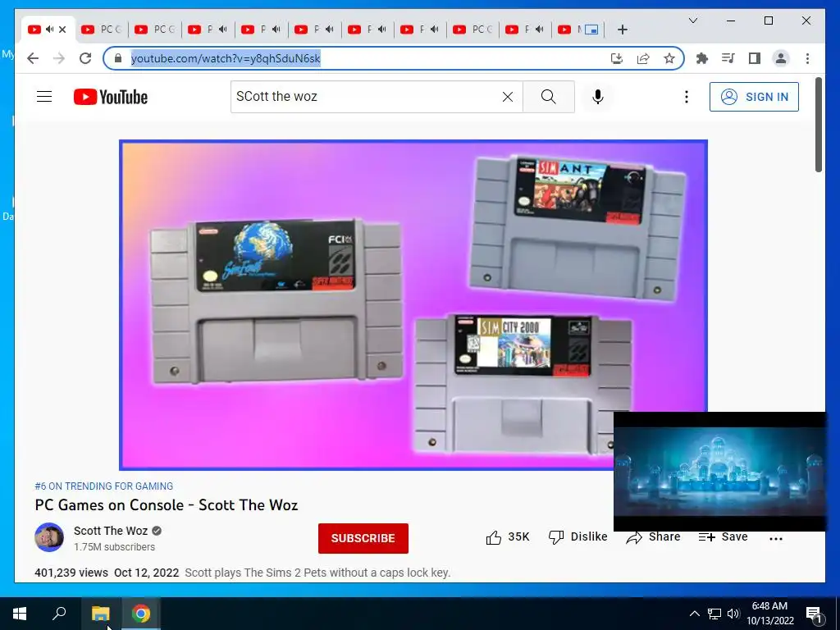
Task: Select the 'PC Games on Console' video title
Action: coord(166,504)
